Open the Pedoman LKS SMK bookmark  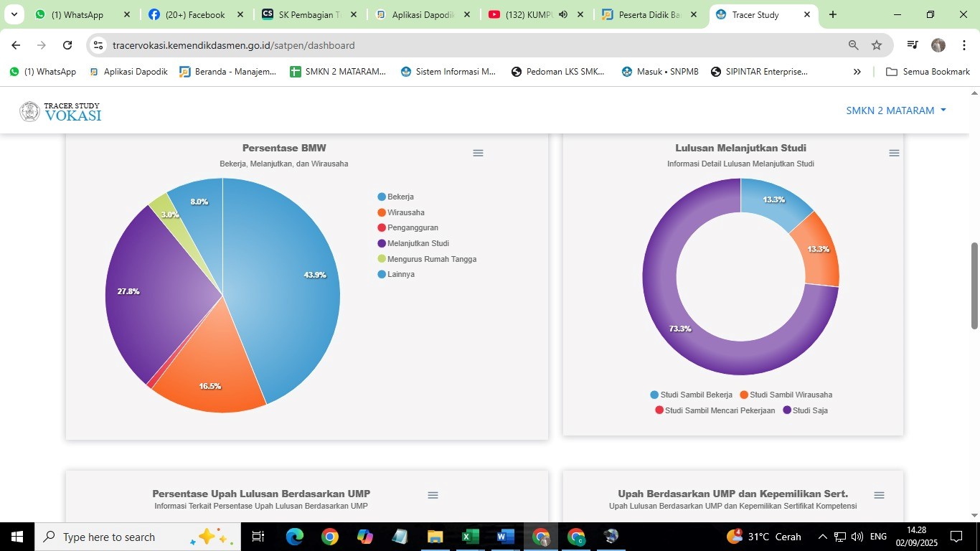click(557, 72)
